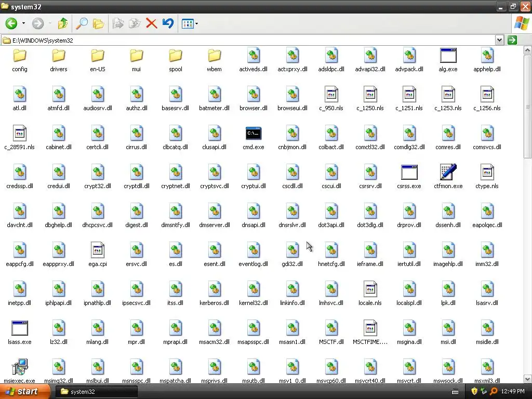This screenshot has width=532, height=399.
Task: Click the green Back arrow button
Action: tap(11, 23)
